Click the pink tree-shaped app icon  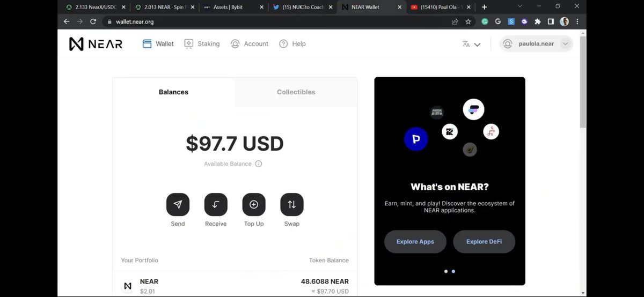(491, 131)
